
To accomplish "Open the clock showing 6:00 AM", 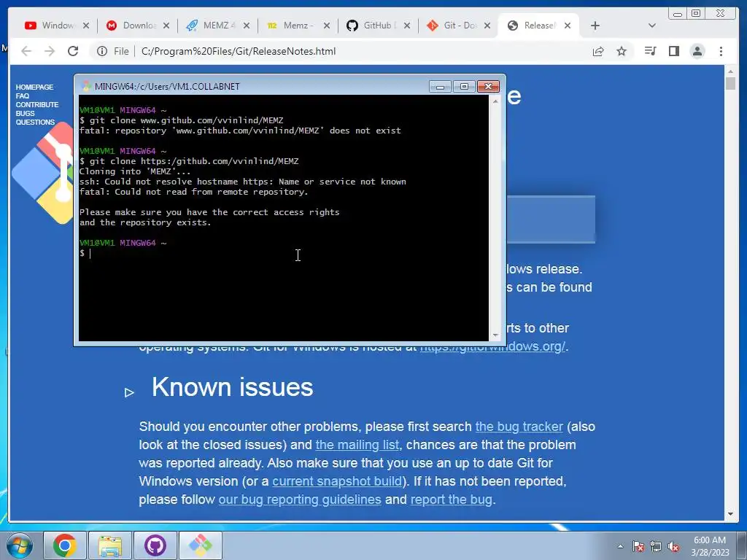I will [x=710, y=546].
